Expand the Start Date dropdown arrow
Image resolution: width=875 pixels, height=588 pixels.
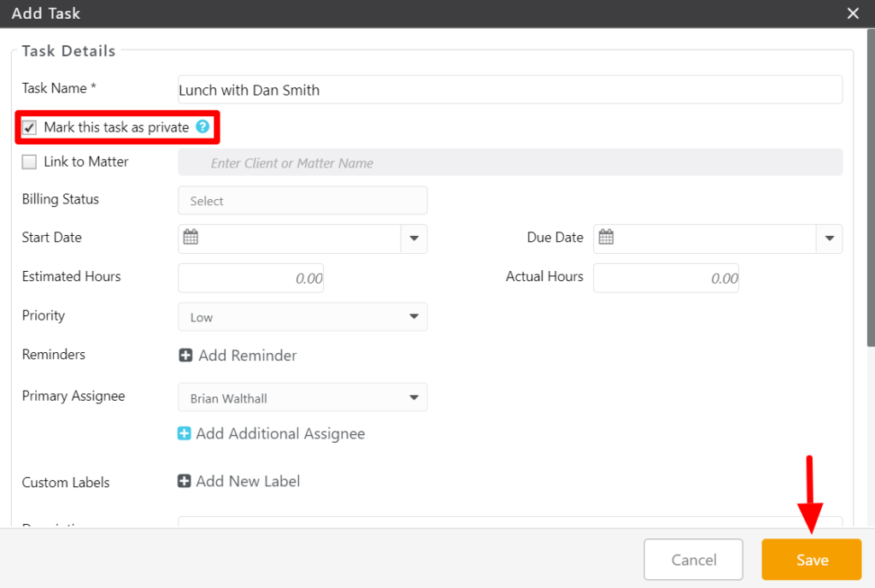point(414,239)
